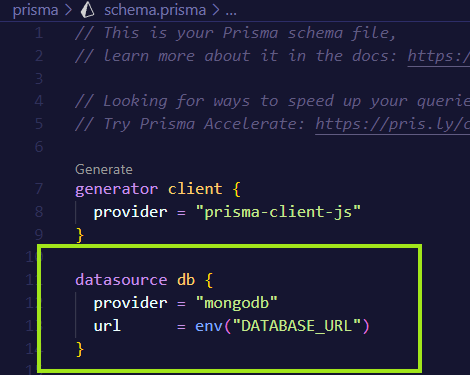Click the "prisma-client-js" string value
The height and width of the screenshot is (375, 470).
pyautogui.click(x=278, y=212)
